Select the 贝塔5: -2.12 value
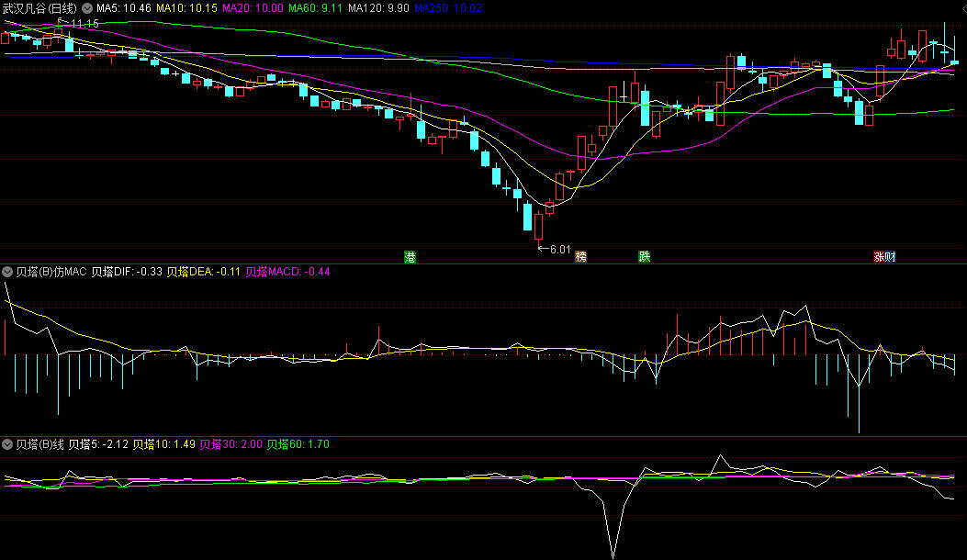Screen dimensions: 967x560 tap(98, 444)
